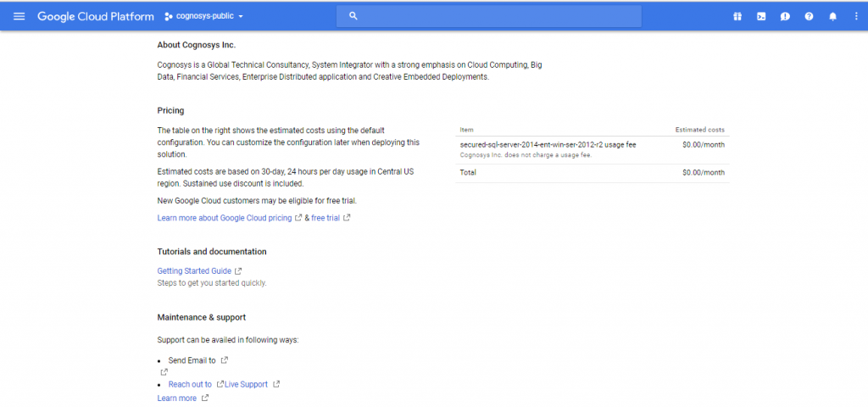This screenshot has width=868, height=407.
Task: Show notifications bell
Action: (832, 16)
